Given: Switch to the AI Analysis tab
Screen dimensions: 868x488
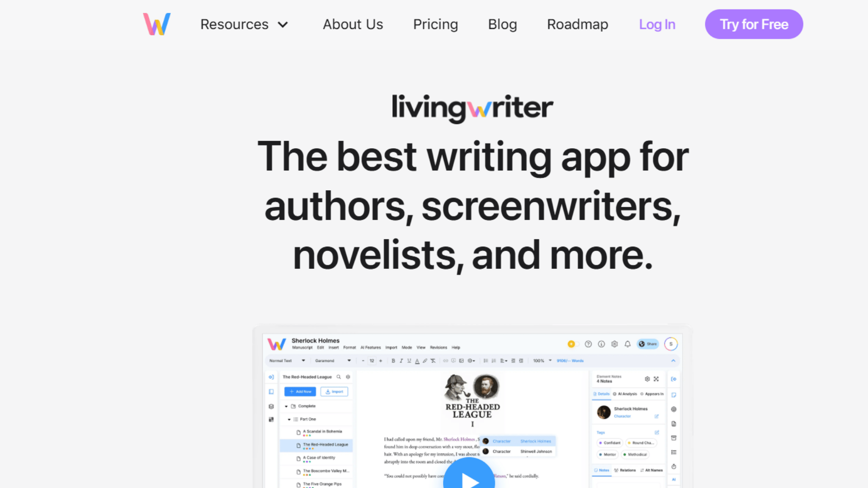Looking at the screenshot, I should click(625, 394).
